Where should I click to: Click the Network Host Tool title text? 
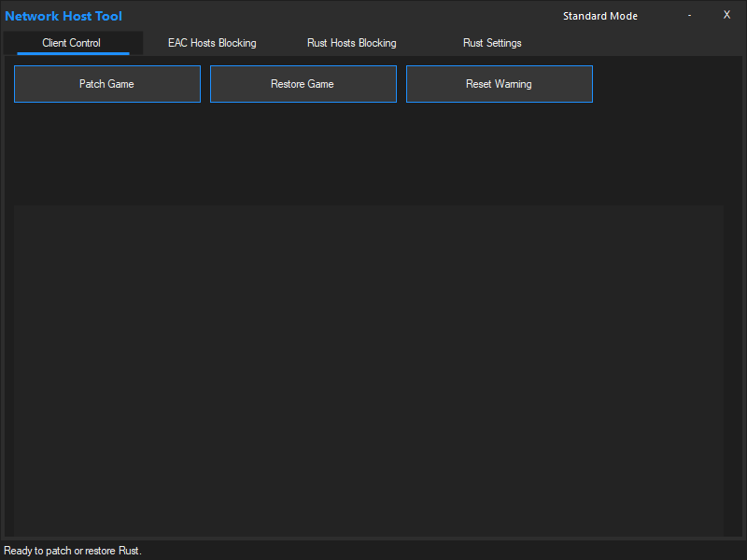coord(63,16)
